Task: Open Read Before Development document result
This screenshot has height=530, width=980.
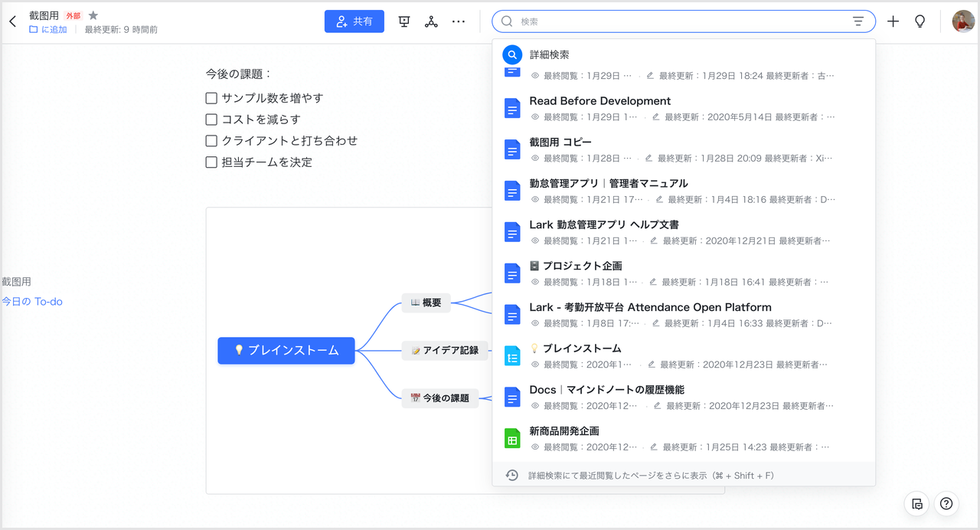Action: point(599,101)
